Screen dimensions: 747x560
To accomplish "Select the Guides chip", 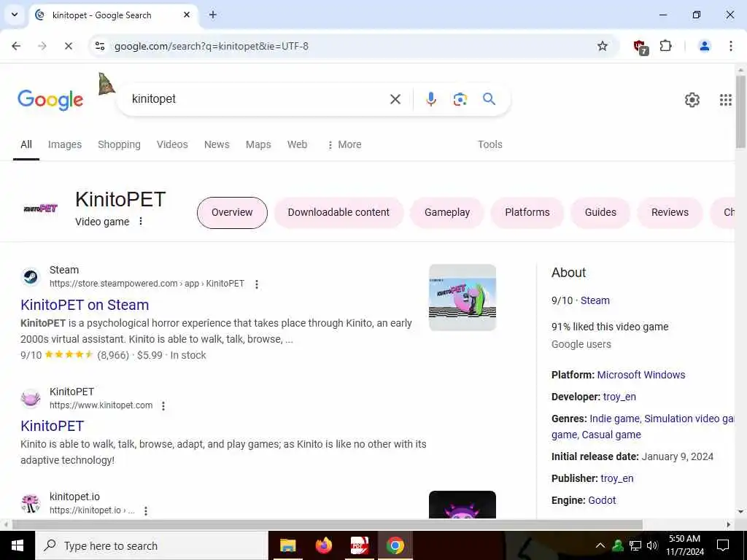I will tap(600, 212).
